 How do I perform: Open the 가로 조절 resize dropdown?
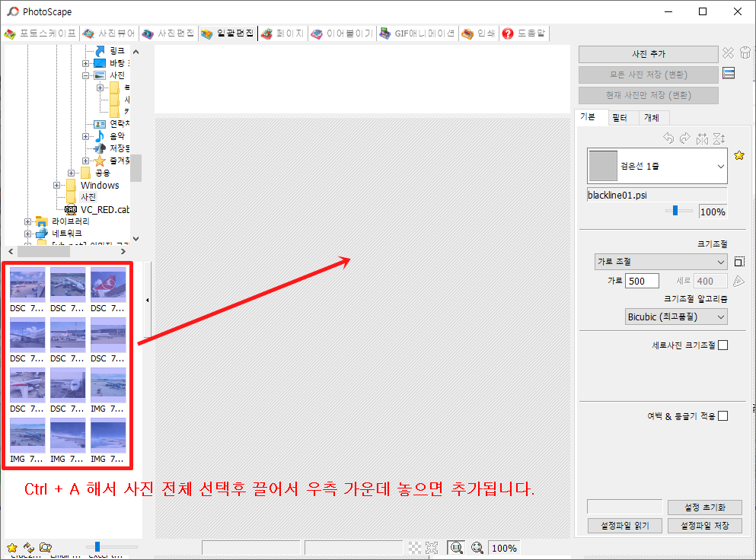(661, 262)
